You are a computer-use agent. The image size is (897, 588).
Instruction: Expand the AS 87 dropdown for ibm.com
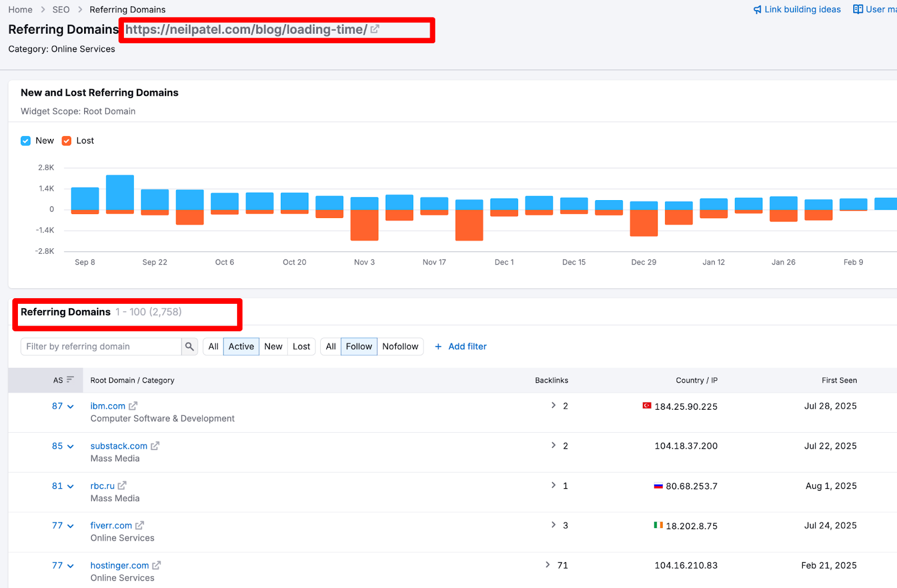[x=71, y=406]
